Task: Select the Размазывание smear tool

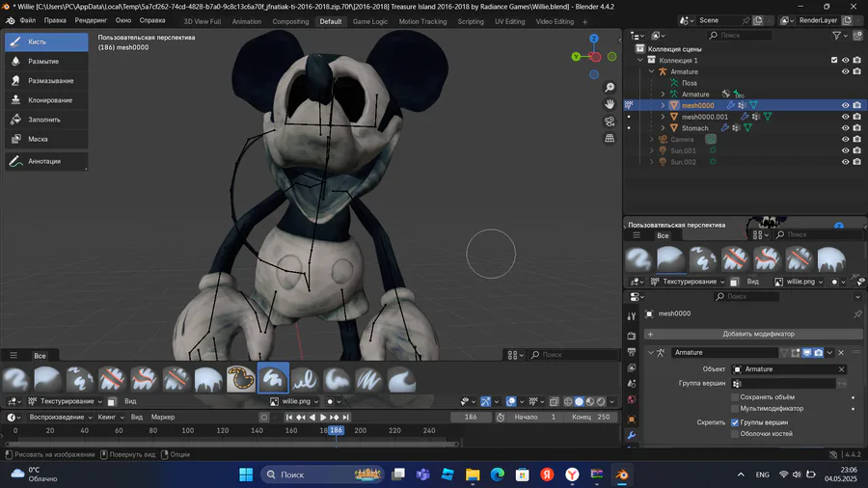Action: point(46,81)
